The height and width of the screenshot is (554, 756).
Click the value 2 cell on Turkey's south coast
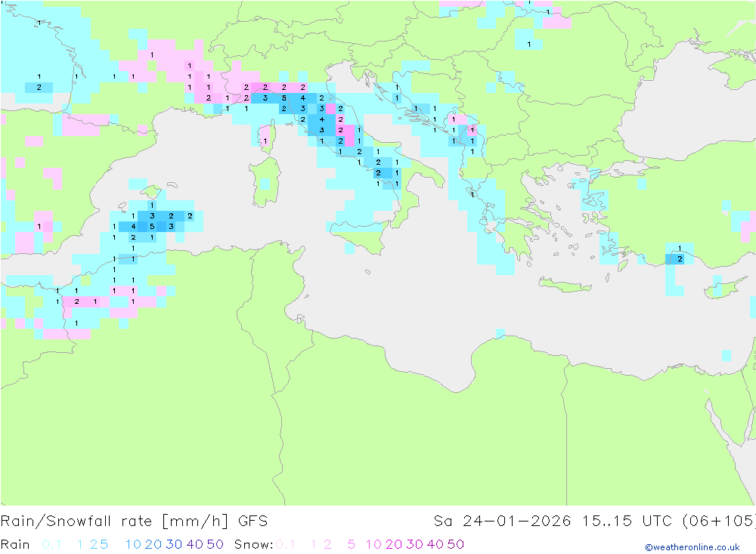point(680,259)
